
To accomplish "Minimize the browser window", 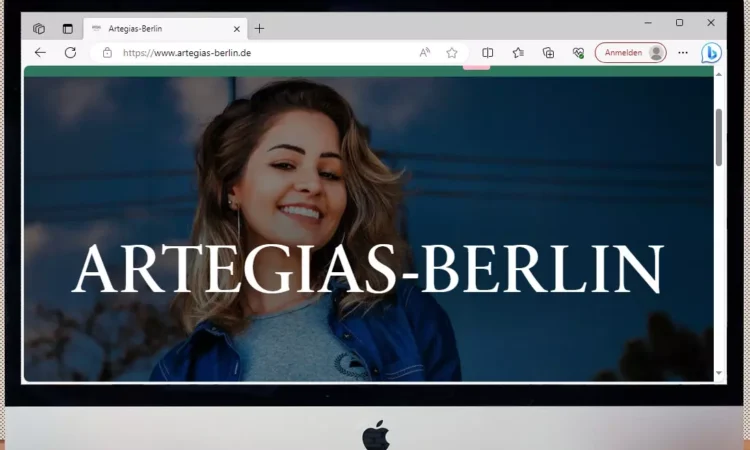I will [x=648, y=22].
